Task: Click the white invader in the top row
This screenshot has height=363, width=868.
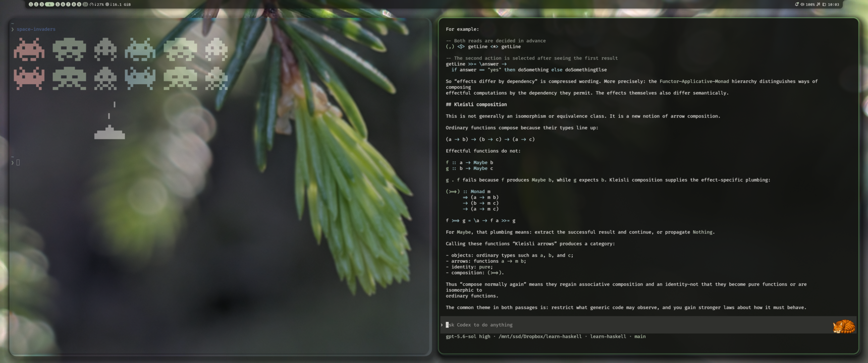Action: [216, 49]
